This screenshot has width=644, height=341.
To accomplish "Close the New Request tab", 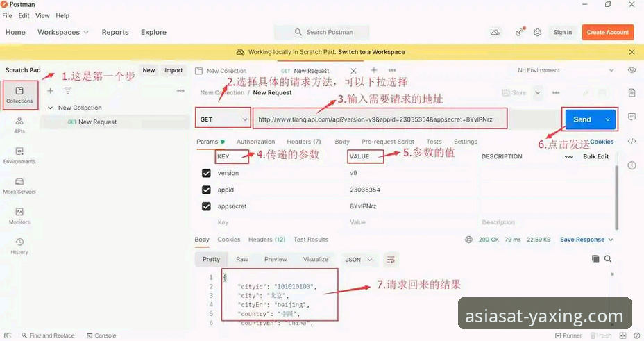I will point(353,71).
